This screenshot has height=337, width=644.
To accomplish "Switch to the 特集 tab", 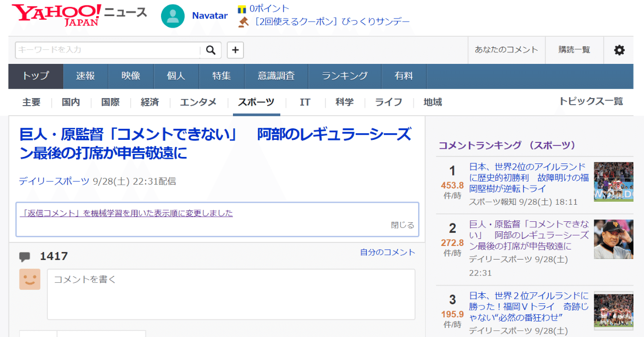I will tap(221, 76).
